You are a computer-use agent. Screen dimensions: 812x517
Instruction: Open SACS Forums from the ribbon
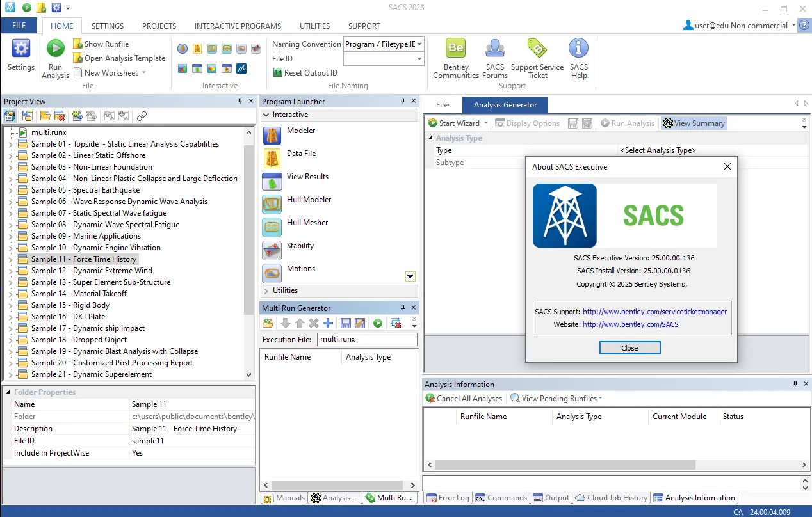point(494,58)
